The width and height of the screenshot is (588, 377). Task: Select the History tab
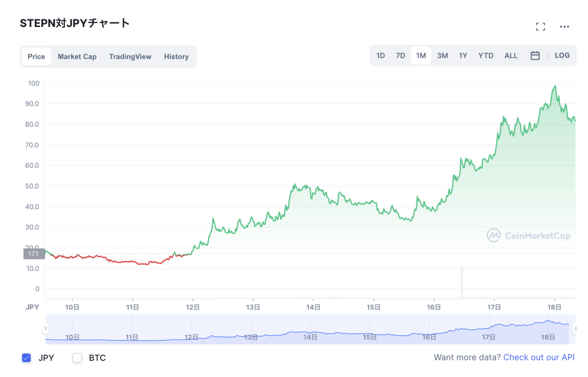pos(176,57)
